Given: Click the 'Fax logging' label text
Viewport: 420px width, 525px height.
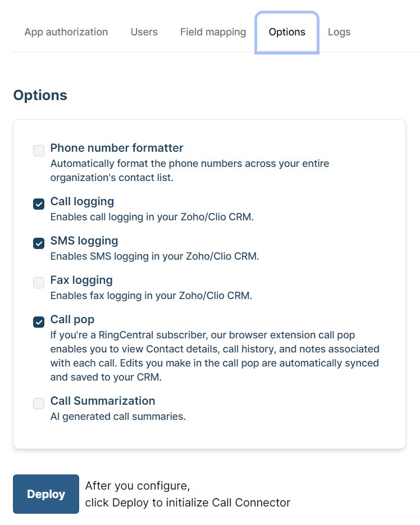Looking at the screenshot, I should [x=81, y=280].
